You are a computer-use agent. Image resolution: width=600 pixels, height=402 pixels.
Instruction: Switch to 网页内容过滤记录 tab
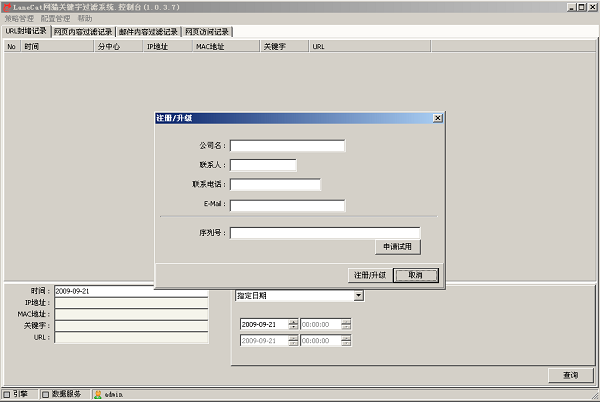pyautogui.click(x=83, y=32)
